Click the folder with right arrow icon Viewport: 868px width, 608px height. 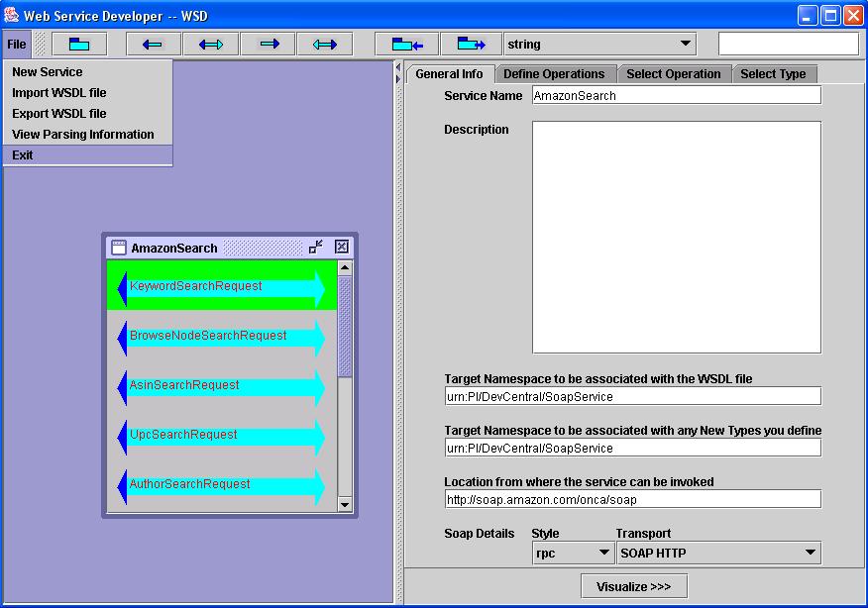(x=471, y=45)
